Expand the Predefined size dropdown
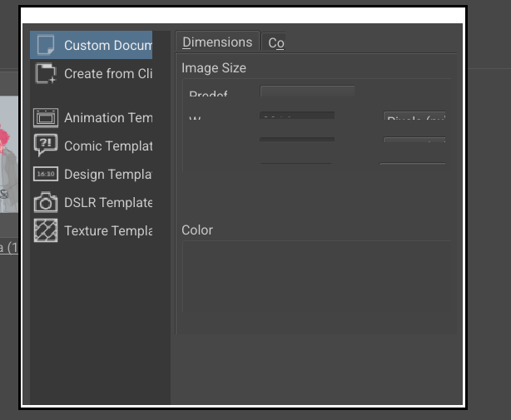511x420 pixels. (x=307, y=92)
